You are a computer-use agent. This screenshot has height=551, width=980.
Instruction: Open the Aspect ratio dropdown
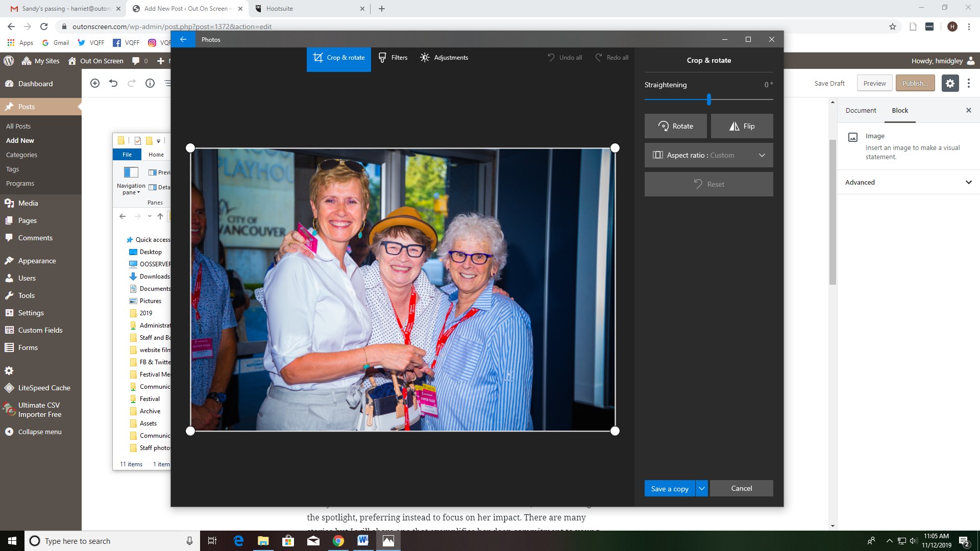[708, 155]
